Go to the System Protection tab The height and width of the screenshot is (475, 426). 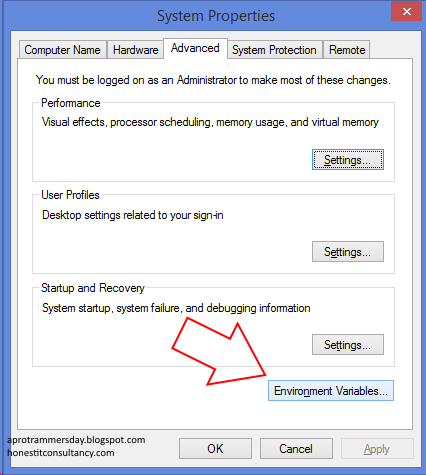[x=275, y=50]
